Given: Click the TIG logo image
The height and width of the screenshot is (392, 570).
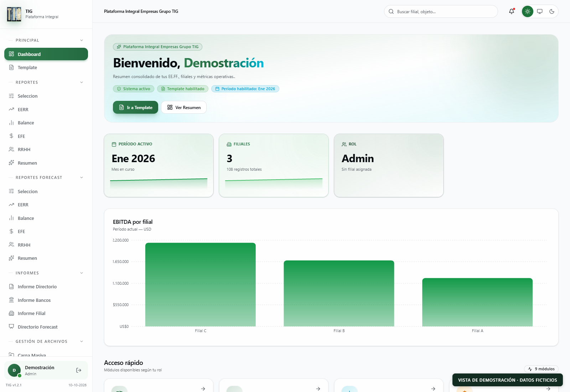Looking at the screenshot, I should tap(14, 14).
